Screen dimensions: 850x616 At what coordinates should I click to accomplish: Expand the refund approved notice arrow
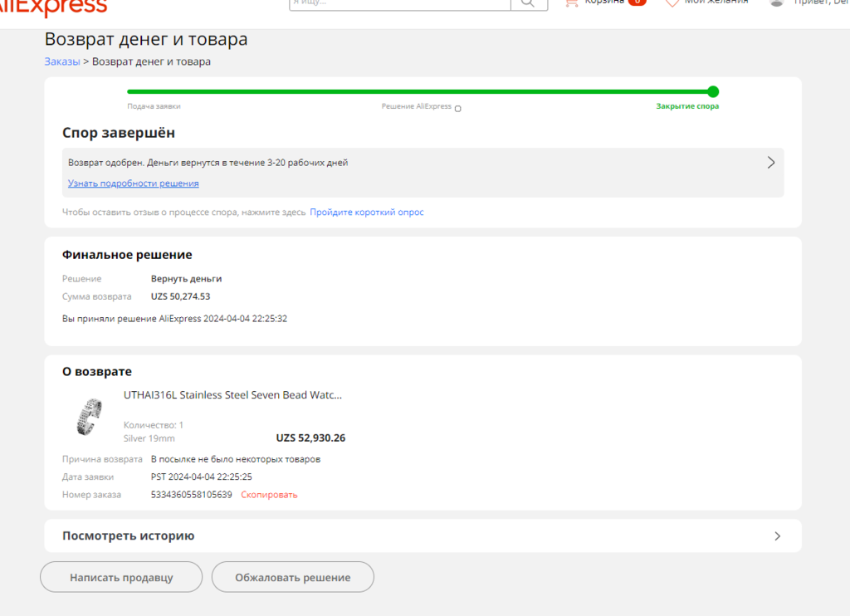point(770,163)
